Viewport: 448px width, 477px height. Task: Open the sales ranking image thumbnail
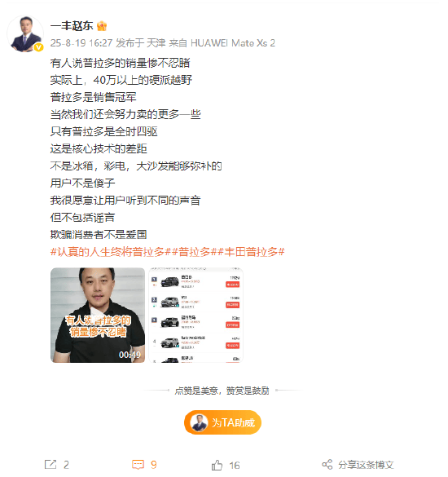click(195, 315)
